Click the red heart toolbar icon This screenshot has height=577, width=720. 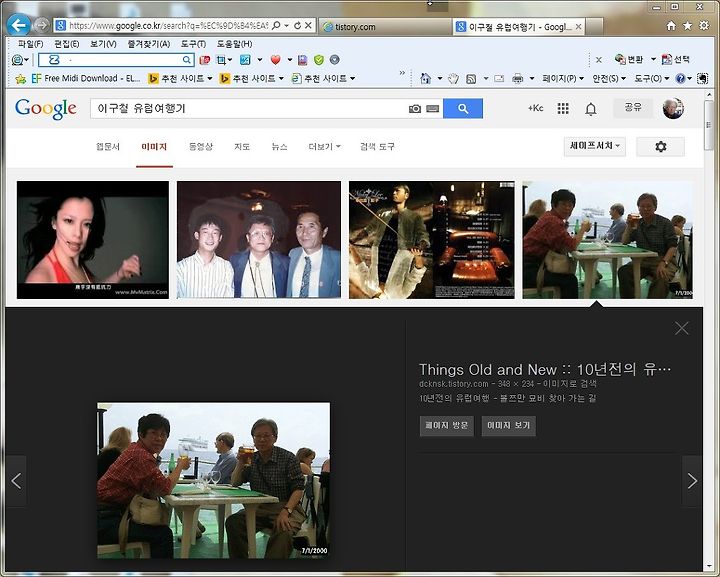(x=276, y=60)
